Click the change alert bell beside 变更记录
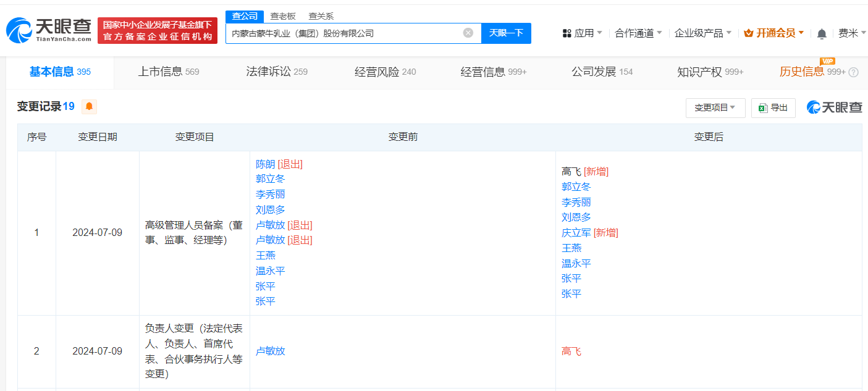This screenshot has height=391, width=868. click(88, 106)
